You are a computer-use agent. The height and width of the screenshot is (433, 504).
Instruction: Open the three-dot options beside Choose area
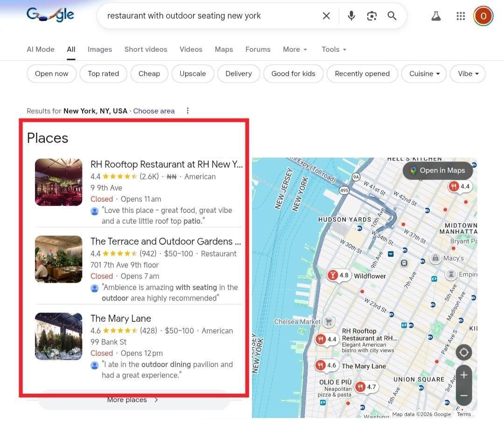(188, 111)
